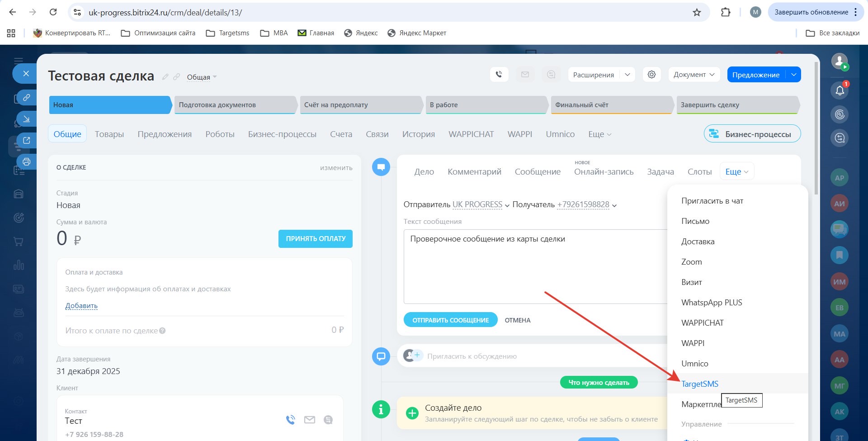
Task: Open the Targetsms bookmark folder
Action: point(227,33)
